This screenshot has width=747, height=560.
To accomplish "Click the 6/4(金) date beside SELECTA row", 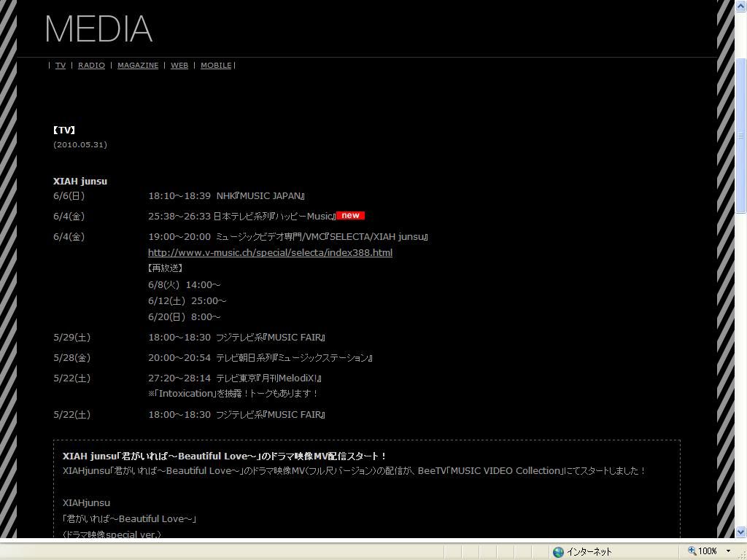I will pyautogui.click(x=69, y=237).
